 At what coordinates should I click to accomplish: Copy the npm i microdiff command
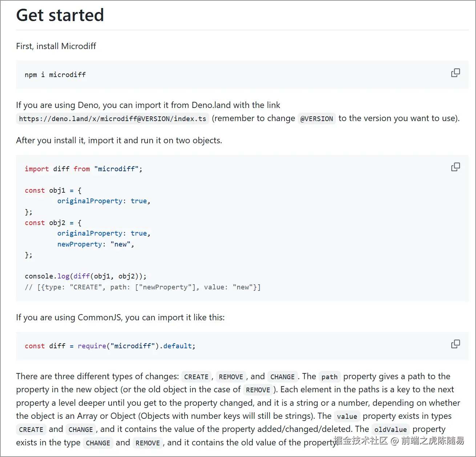(x=455, y=73)
